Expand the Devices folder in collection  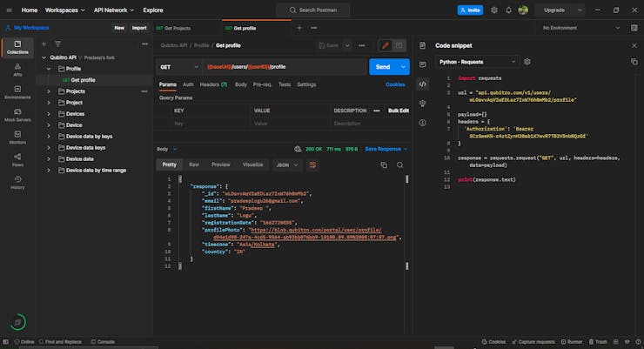point(49,113)
